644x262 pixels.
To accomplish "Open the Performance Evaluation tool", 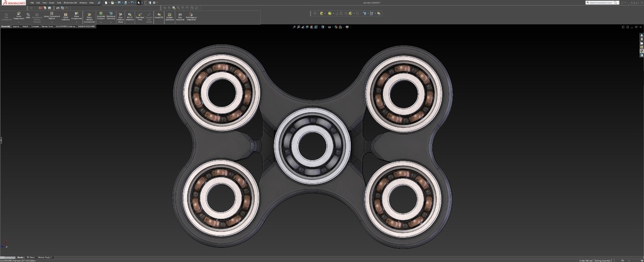I will (191, 16).
